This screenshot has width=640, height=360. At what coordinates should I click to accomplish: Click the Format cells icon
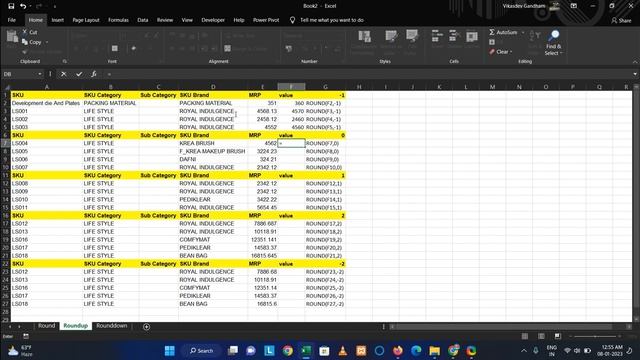(x=472, y=37)
